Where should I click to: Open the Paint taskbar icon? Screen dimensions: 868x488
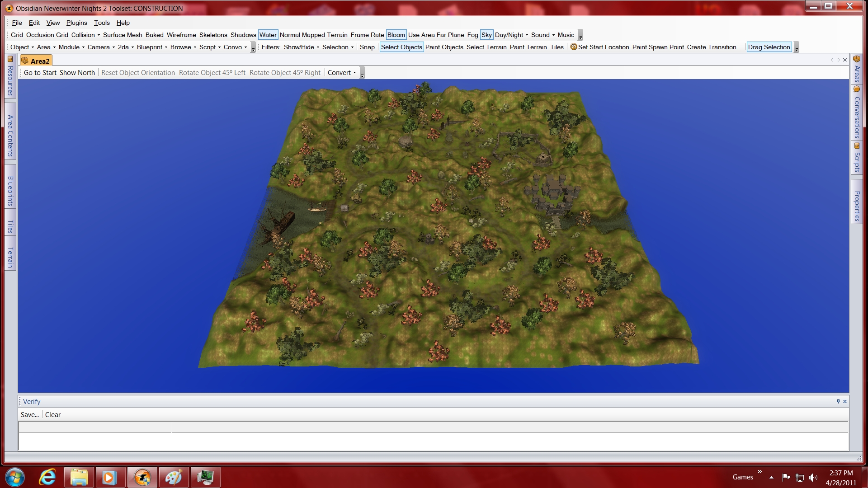pyautogui.click(x=174, y=477)
